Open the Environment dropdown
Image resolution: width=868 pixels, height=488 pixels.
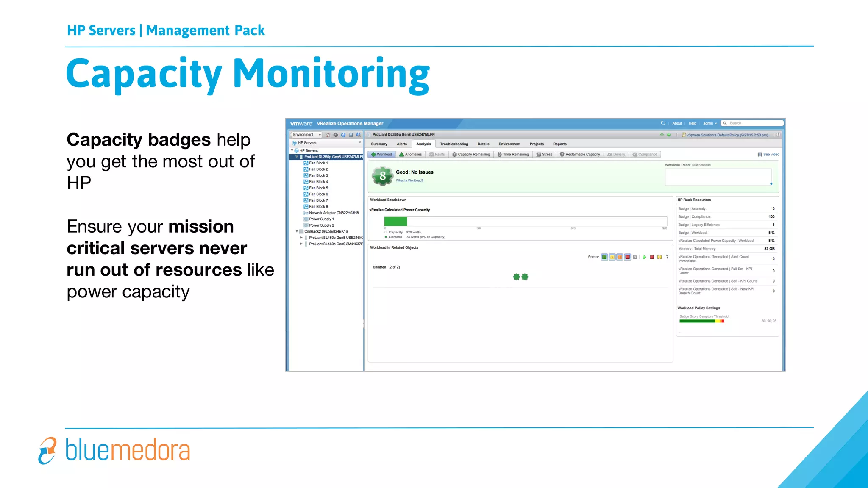click(x=306, y=135)
